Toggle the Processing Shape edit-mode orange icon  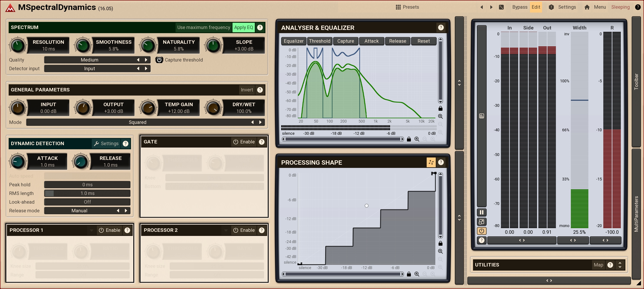431,162
